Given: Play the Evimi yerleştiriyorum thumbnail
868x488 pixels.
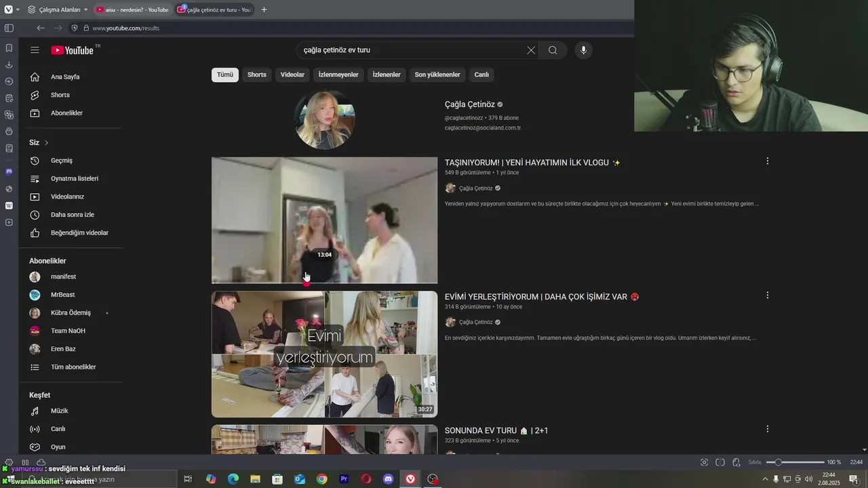Looking at the screenshot, I should (324, 354).
